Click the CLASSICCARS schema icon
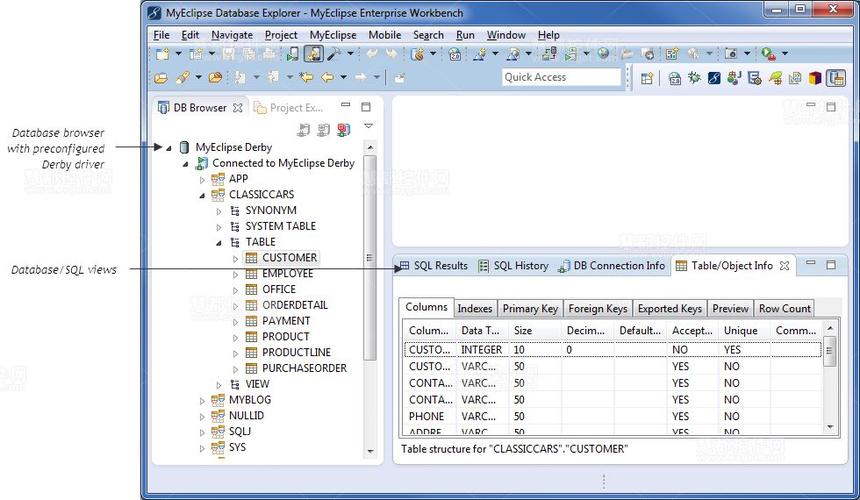The height and width of the screenshot is (500, 860). click(218, 195)
